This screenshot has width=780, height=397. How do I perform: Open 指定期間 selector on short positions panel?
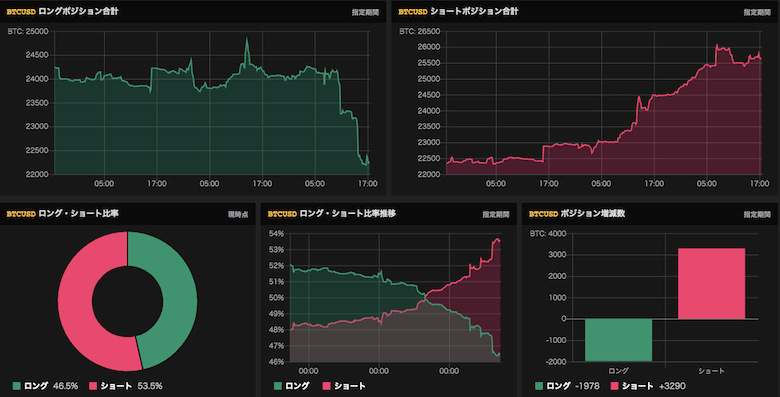click(x=757, y=12)
